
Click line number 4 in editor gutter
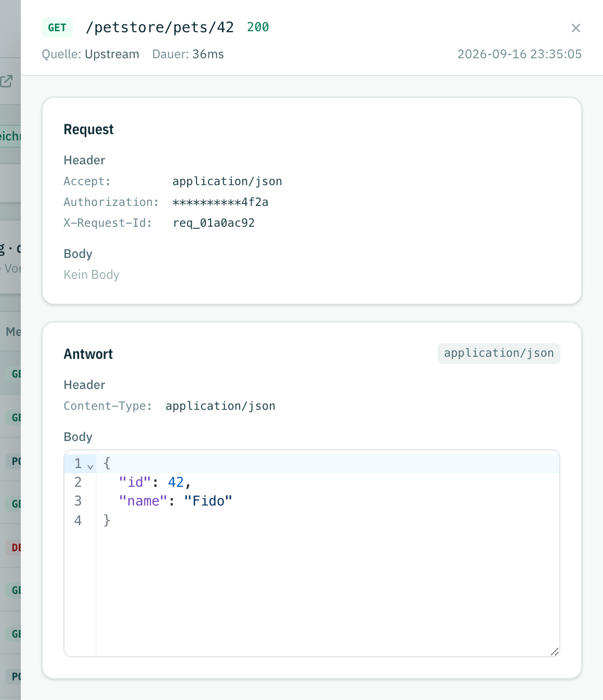[x=78, y=520]
